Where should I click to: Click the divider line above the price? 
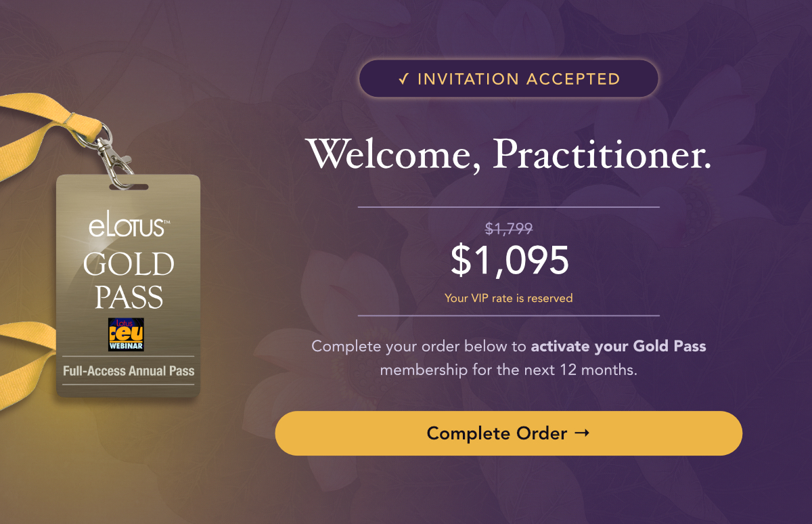pyautogui.click(x=509, y=207)
